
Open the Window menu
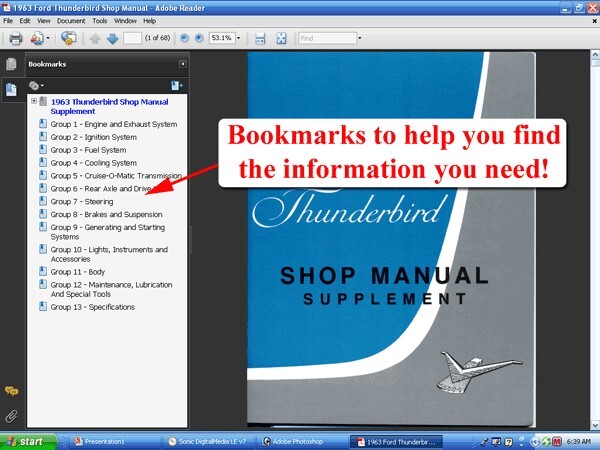pos(125,21)
